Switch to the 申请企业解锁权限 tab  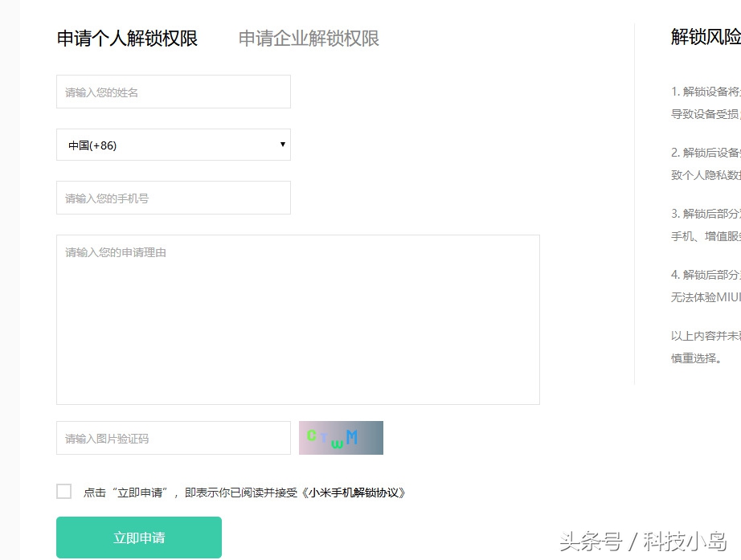[308, 38]
